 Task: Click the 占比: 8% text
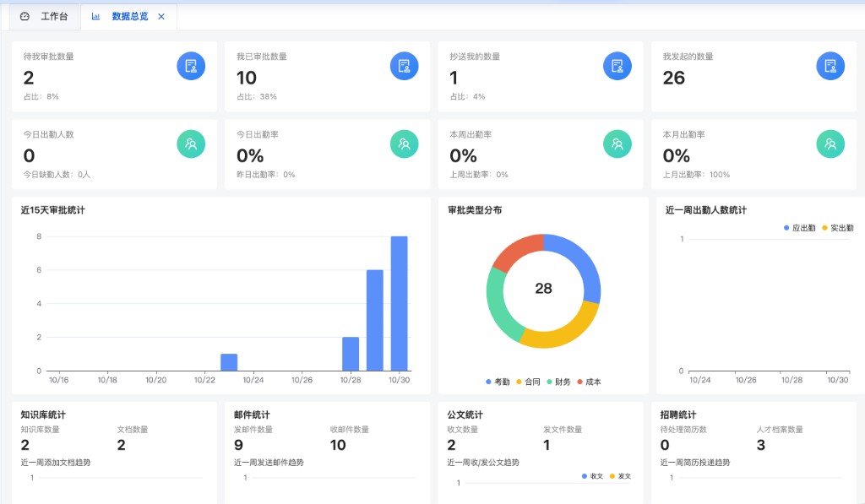(x=41, y=96)
